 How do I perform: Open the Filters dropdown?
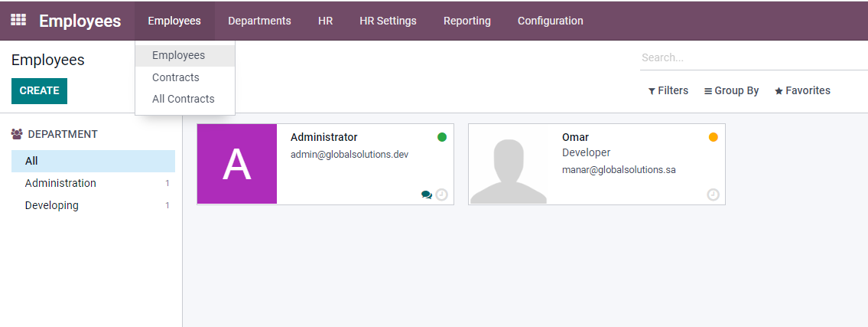pos(668,90)
